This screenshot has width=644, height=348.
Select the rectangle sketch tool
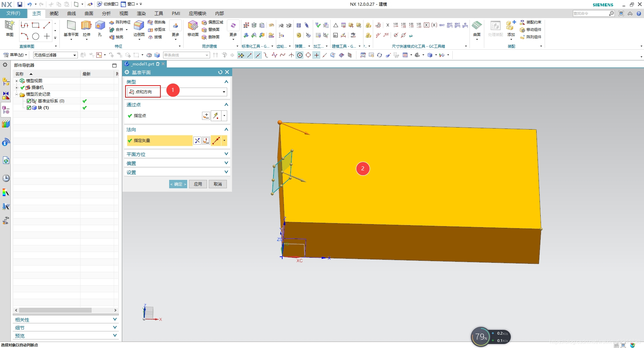[x=36, y=25]
